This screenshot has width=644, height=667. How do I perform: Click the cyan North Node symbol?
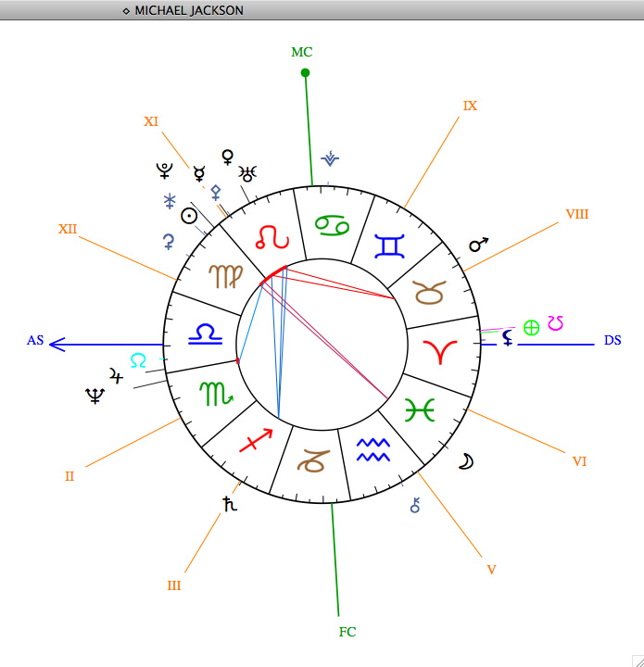(138, 360)
